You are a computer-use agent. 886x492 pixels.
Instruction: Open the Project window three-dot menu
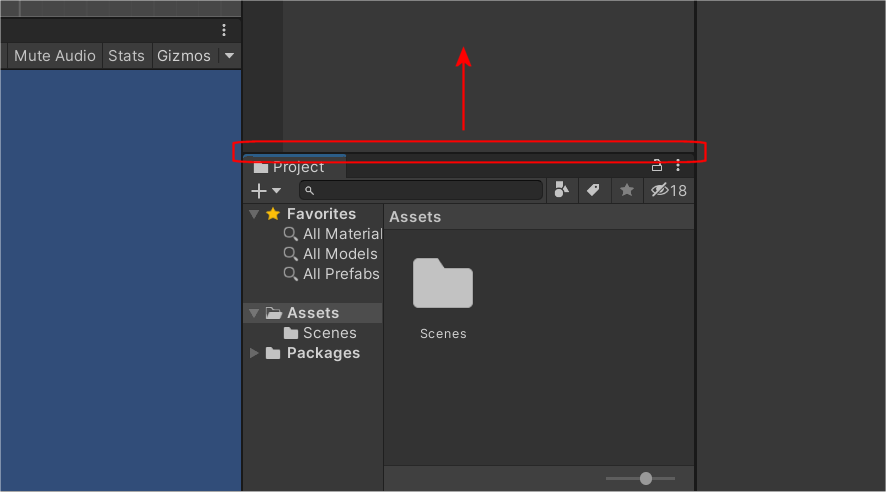click(x=678, y=166)
